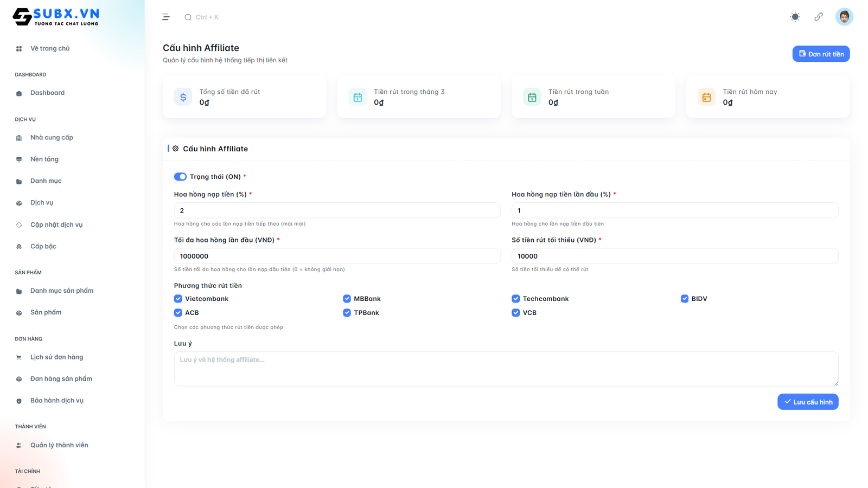Click the orange calendar icon for today's withdrawals

706,97
